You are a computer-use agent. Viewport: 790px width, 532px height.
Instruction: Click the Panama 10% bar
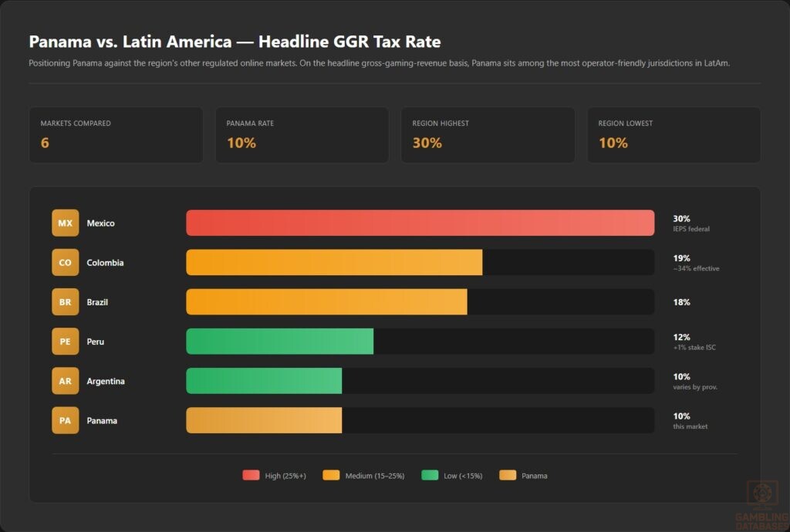(x=264, y=420)
